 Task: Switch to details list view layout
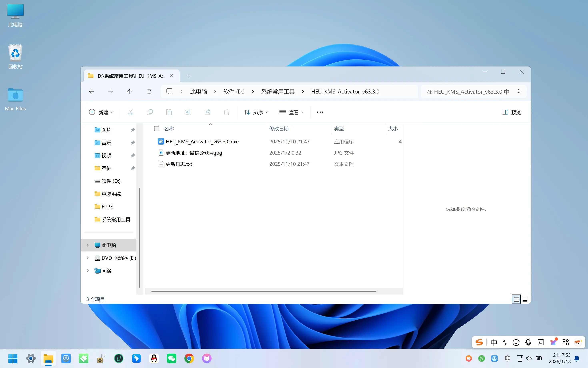(x=516, y=299)
